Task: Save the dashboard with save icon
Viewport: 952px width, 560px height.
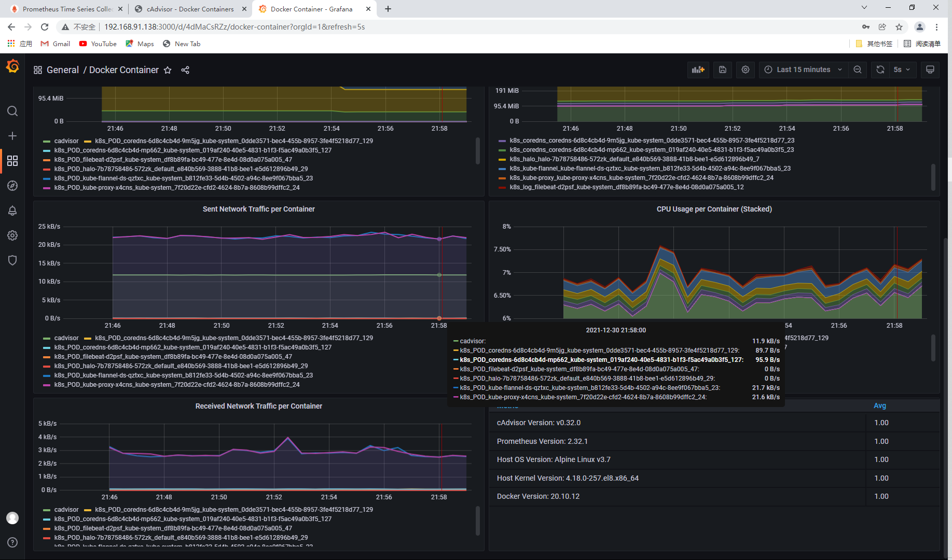Action: point(723,69)
